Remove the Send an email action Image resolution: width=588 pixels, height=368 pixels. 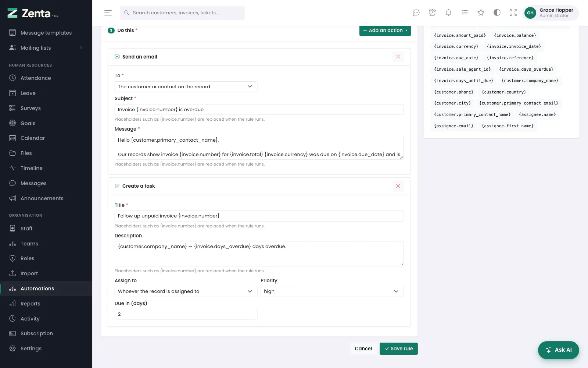[398, 57]
